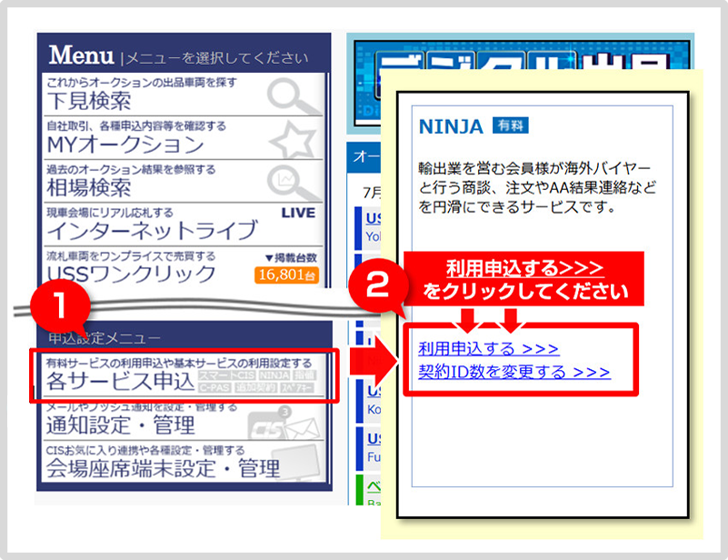The image size is (728, 560).
Task: Click the 契約ID数を変更する >>> link
Action: coord(514,372)
